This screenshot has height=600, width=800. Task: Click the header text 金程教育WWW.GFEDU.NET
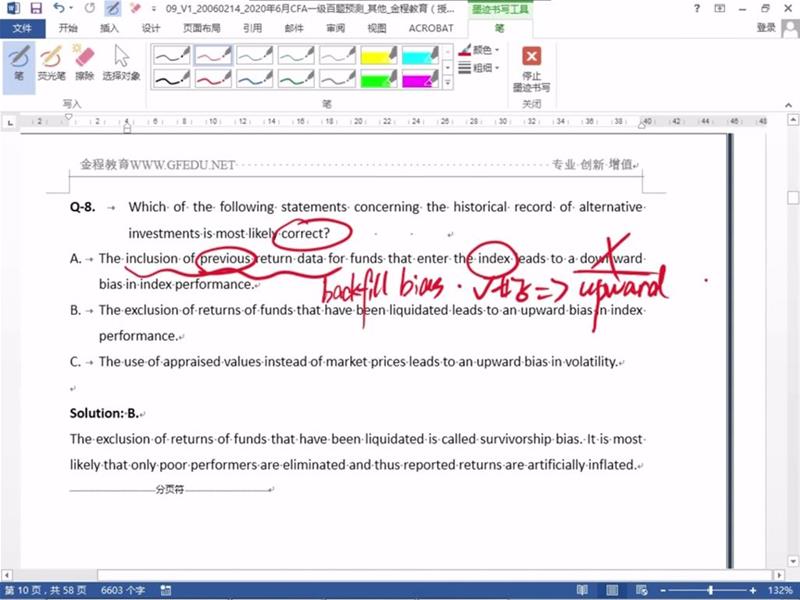point(158,164)
